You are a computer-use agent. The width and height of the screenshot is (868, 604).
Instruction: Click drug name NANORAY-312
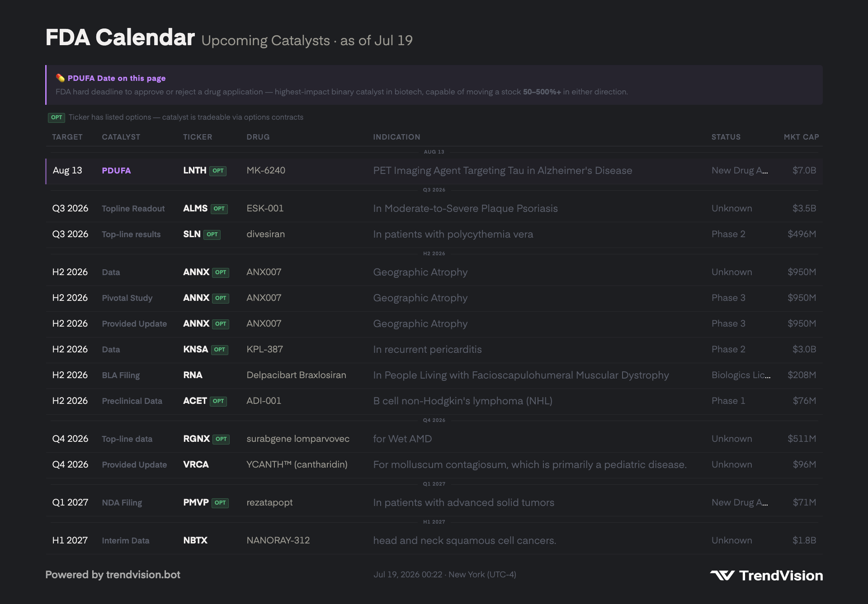(278, 540)
